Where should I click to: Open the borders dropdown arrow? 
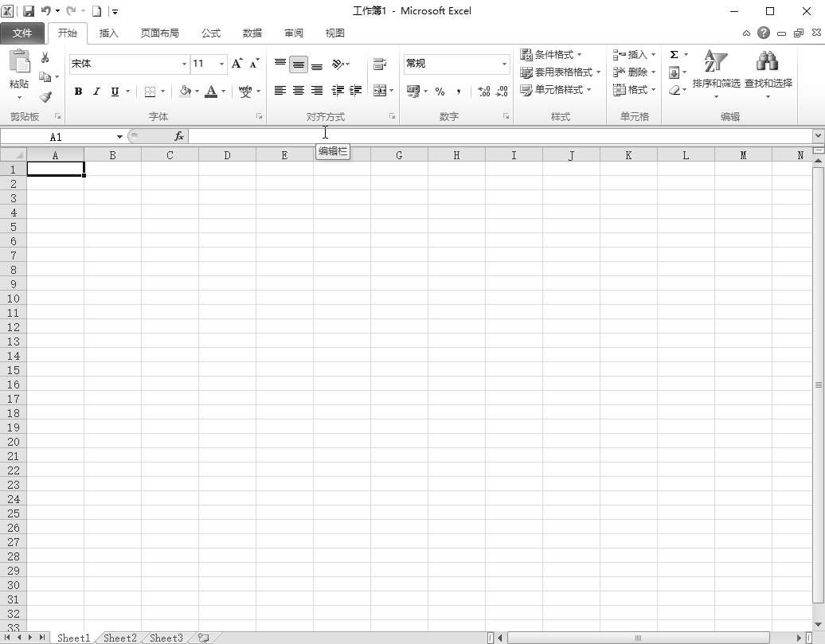[163, 92]
